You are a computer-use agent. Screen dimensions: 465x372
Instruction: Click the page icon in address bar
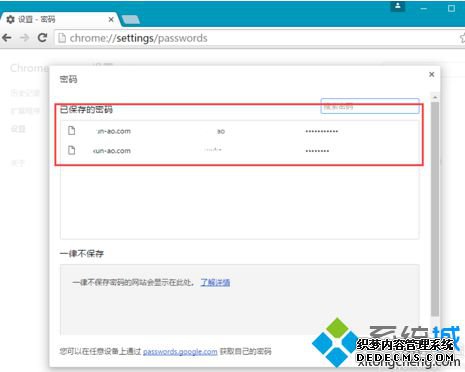click(x=62, y=38)
